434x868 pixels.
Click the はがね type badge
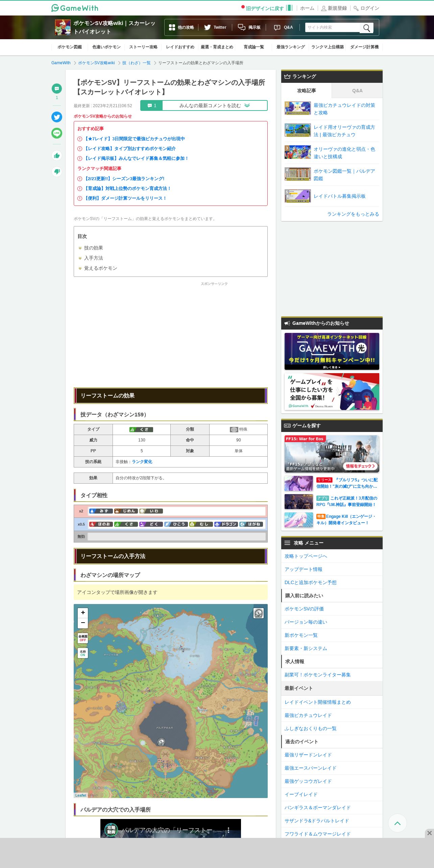click(x=251, y=524)
